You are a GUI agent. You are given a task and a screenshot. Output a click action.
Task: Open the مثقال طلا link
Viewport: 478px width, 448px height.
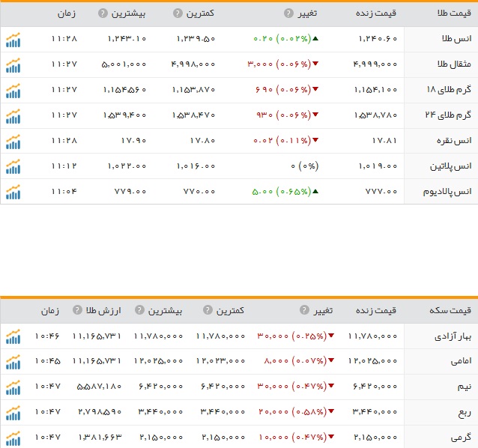[454, 64]
